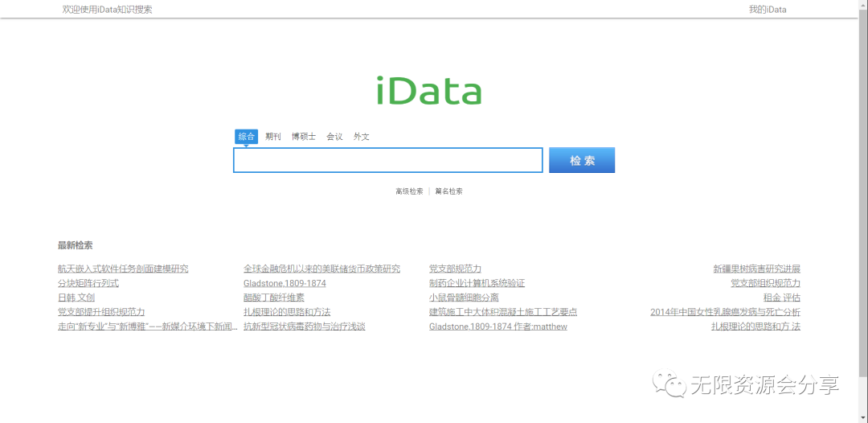This screenshot has width=868, height=423.
Task: Open the 会议 search tab
Action: [x=334, y=137]
